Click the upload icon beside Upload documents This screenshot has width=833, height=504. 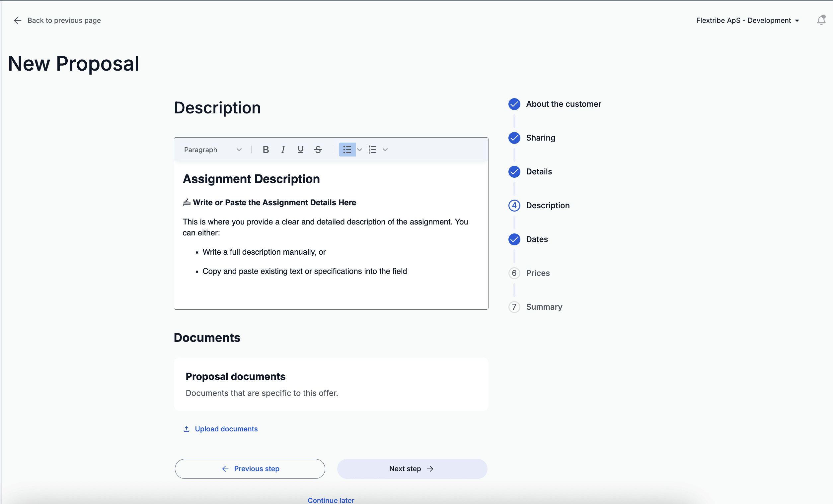tap(186, 429)
